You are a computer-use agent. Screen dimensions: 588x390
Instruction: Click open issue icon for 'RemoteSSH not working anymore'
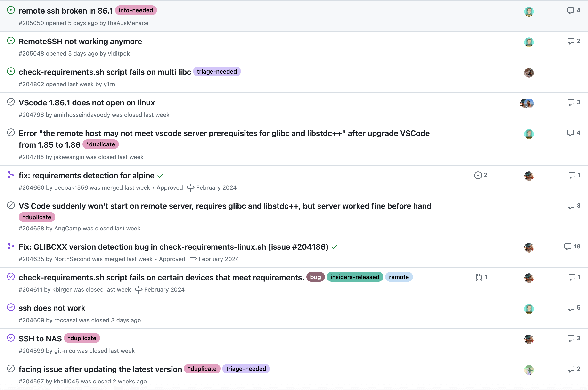(x=11, y=41)
